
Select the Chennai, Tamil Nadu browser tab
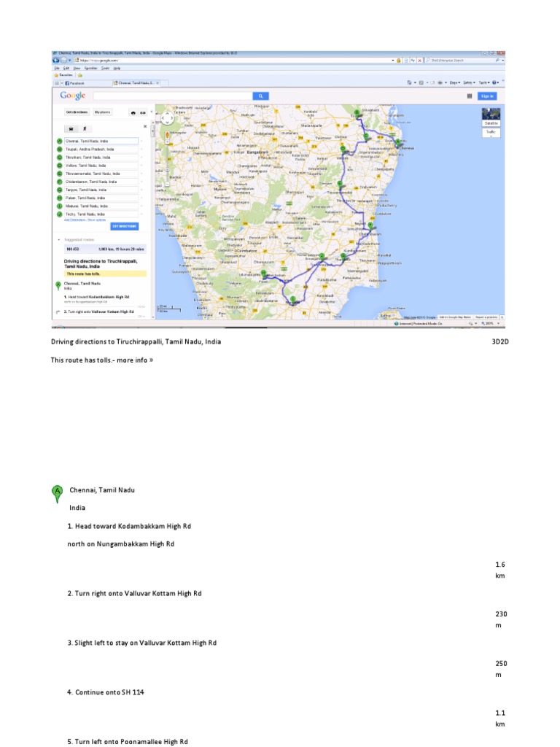(x=136, y=83)
